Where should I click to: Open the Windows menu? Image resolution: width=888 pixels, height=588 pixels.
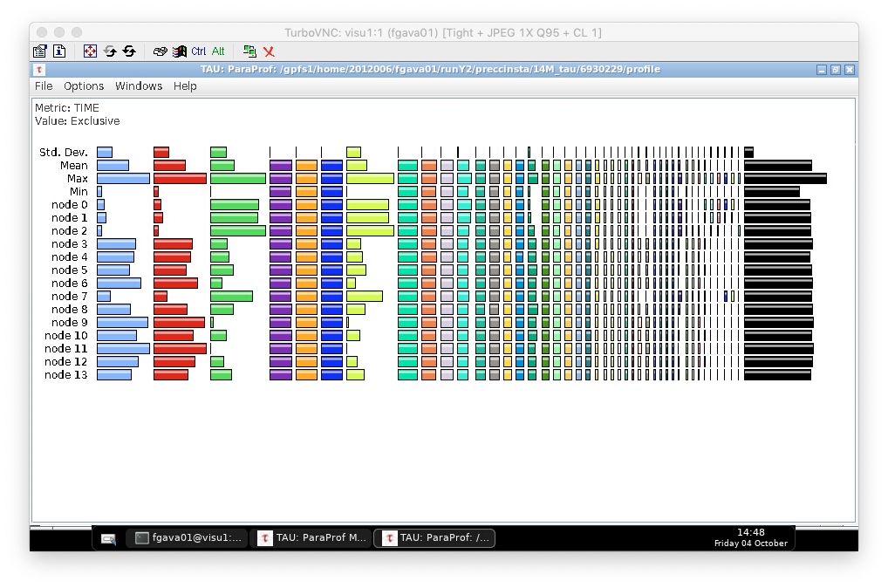(139, 86)
